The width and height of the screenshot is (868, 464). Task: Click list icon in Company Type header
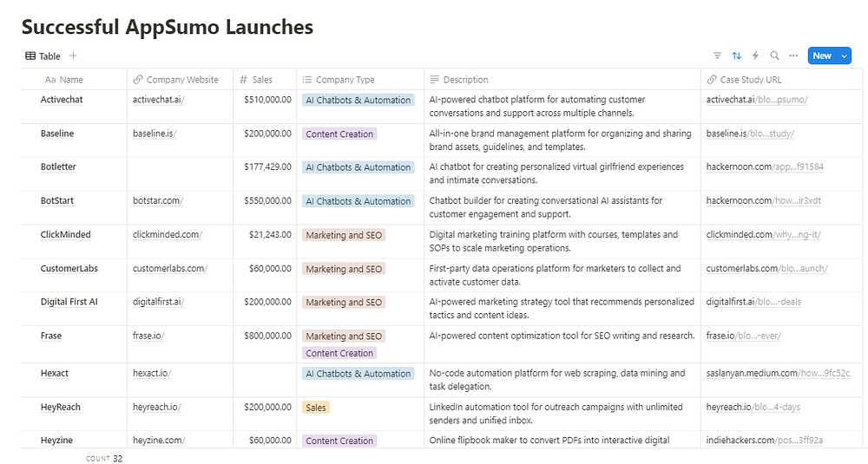click(x=306, y=80)
